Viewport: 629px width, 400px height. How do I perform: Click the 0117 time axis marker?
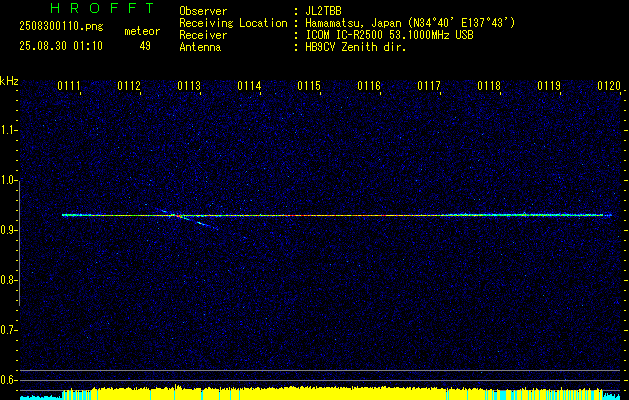tap(429, 86)
